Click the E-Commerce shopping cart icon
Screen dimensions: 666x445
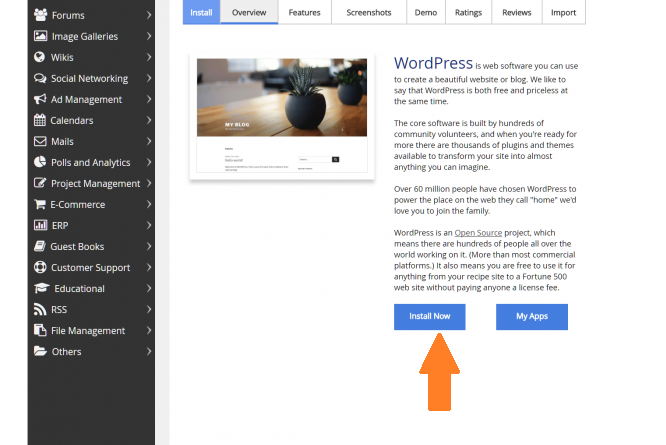point(40,204)
